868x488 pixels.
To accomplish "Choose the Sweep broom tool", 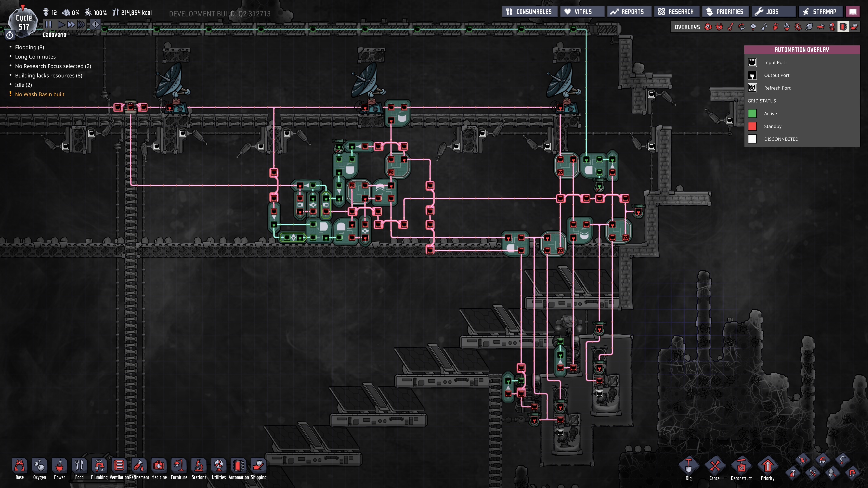I will pos(822,460).
